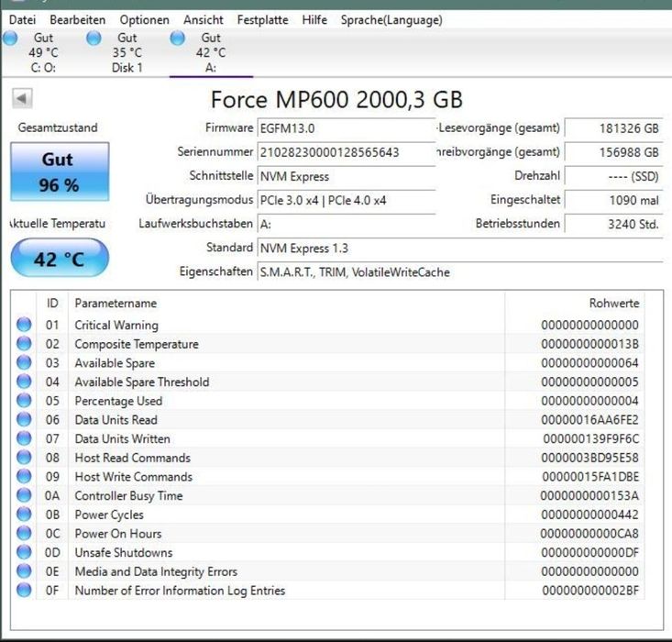Click raw value 0000000000153A
The height and width of the screenshot is (642, 672).
click(589, 496)
